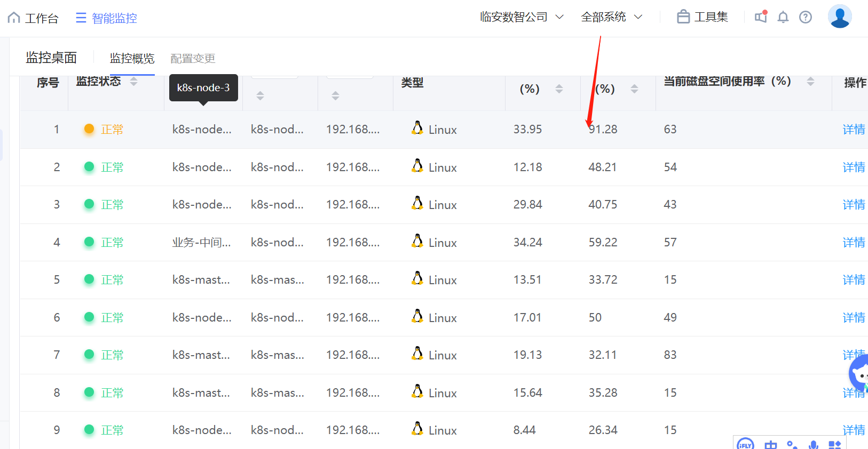Click the 8.44 value in row 9
868x449 pixels.
(524, 430)
